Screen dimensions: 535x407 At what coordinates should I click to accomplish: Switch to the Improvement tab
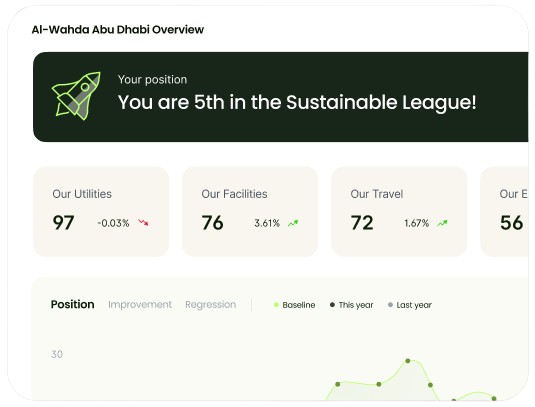point(140,304)
